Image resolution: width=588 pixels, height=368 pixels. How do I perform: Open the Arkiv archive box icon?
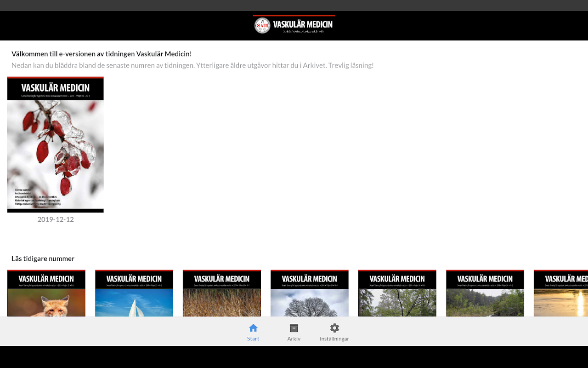[294, 328]
